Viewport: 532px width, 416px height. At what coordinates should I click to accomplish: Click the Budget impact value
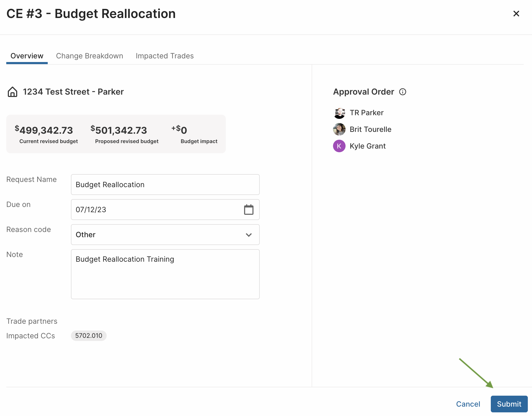click(x=179, y=130)
